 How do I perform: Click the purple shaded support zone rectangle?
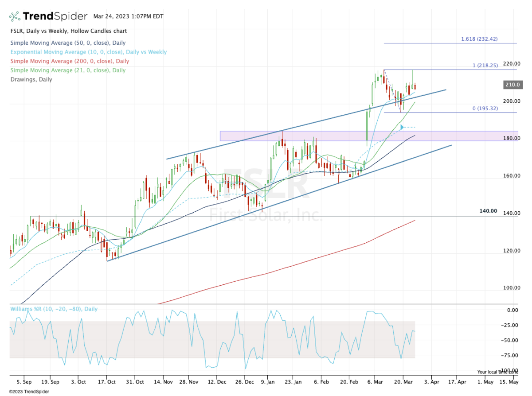tap(310, 136)
